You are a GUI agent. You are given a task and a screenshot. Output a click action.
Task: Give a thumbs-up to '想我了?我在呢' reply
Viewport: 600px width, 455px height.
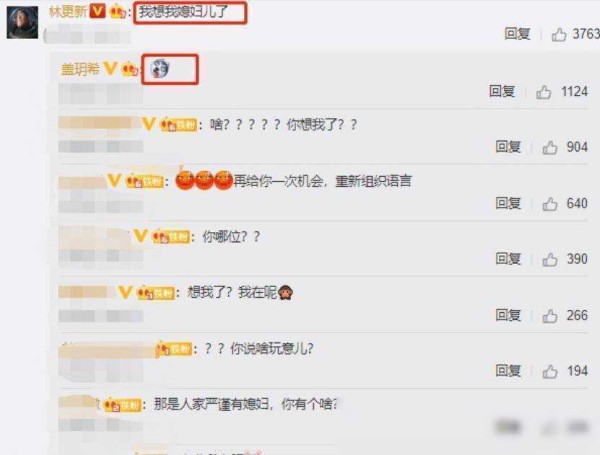550,315
